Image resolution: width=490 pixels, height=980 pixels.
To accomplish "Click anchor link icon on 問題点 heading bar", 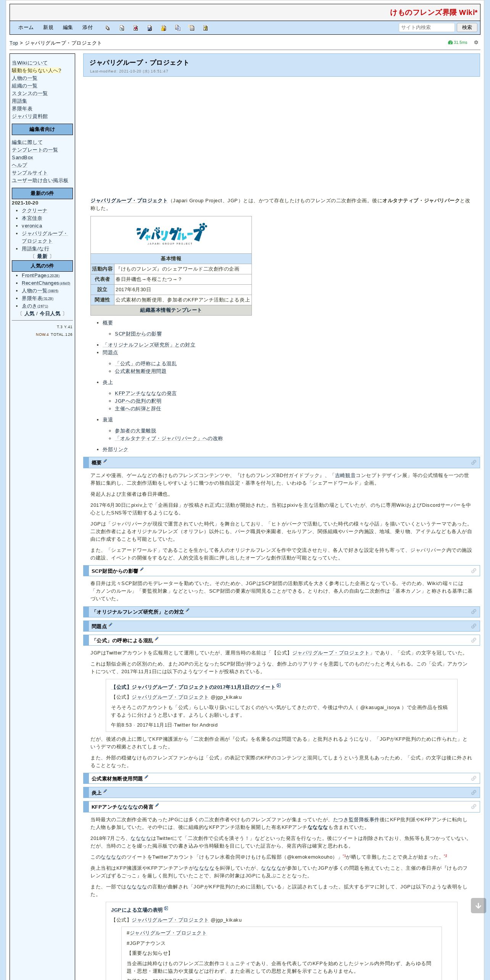I will tap(474, 626).
